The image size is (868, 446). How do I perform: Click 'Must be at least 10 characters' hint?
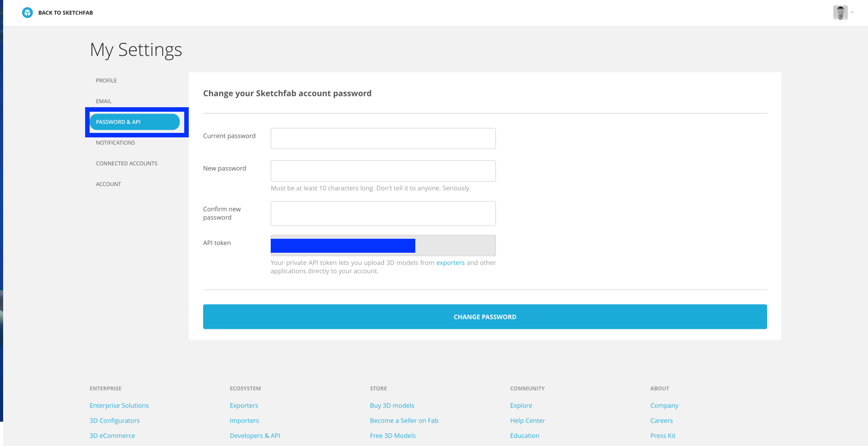point(371,188)
